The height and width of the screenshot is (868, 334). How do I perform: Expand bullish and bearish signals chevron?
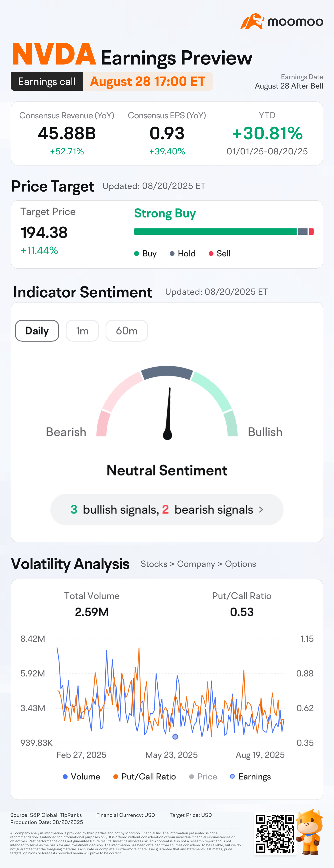261,509
